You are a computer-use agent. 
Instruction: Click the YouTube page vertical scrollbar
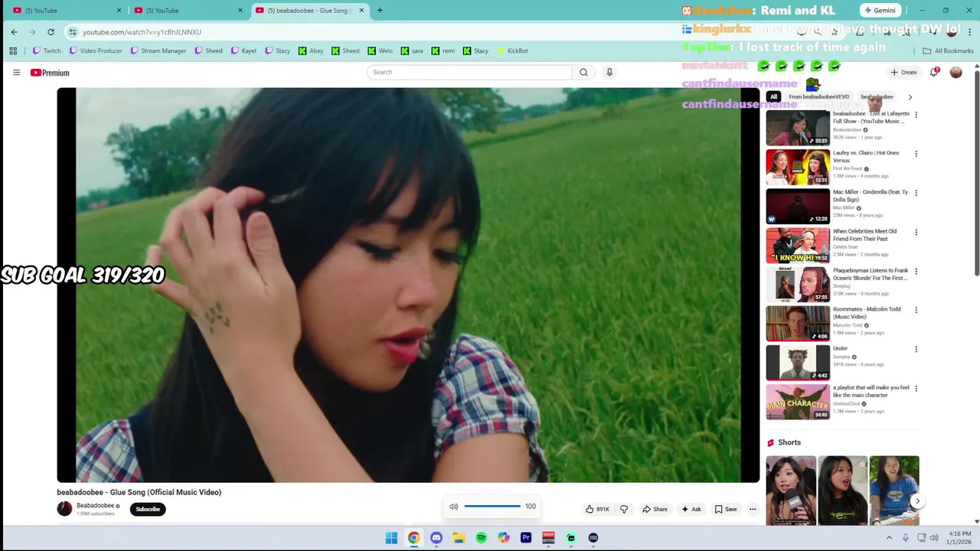click(x=976, y=172)
